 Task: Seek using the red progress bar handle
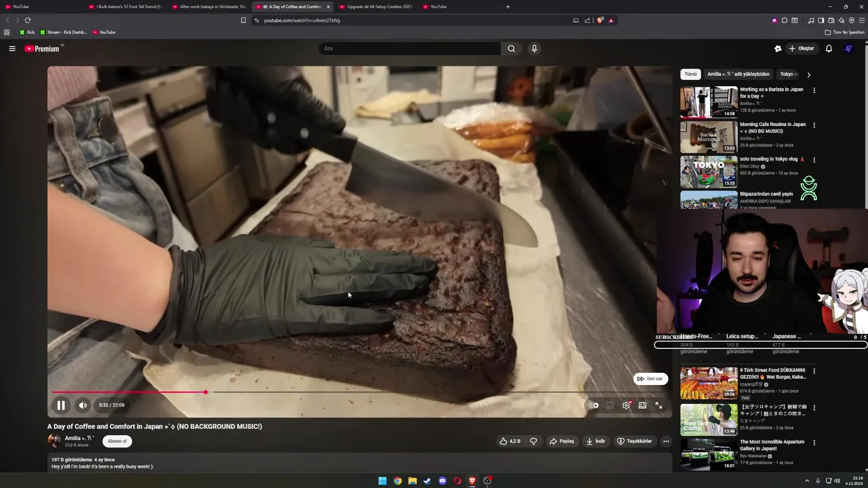(205, 392)
